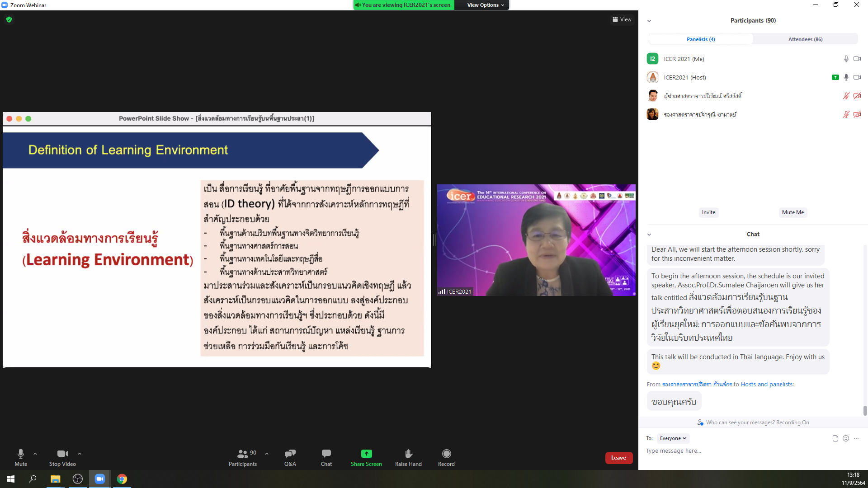The image size is (868, 488).
Task: Open the Q&A panel icon
Action: click(290, 454)
